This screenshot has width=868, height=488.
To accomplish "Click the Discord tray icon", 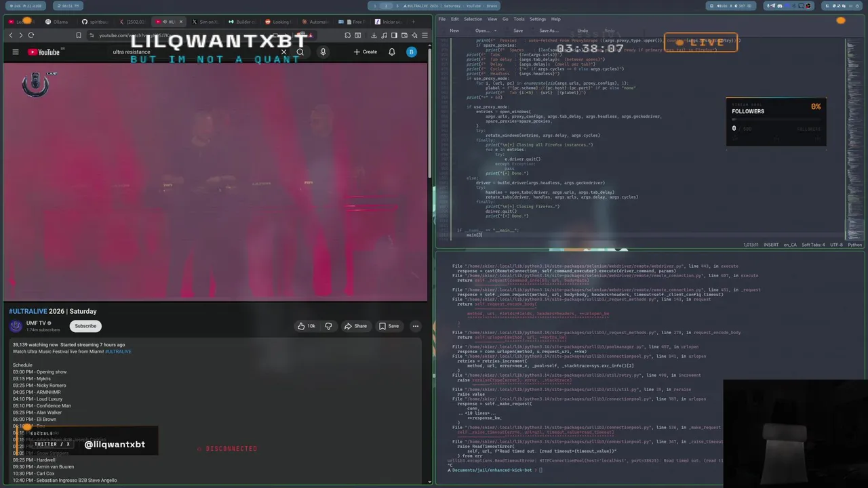I will [780, 6].
